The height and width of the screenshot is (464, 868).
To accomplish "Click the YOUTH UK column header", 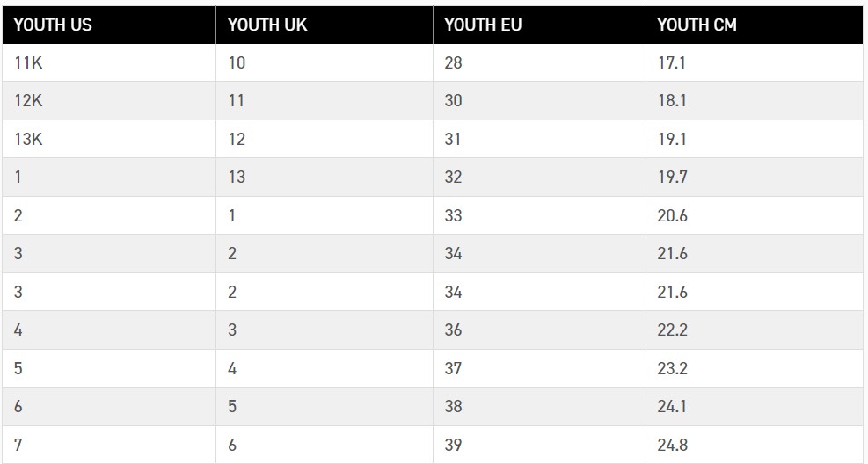I will [x=325, y=25].
